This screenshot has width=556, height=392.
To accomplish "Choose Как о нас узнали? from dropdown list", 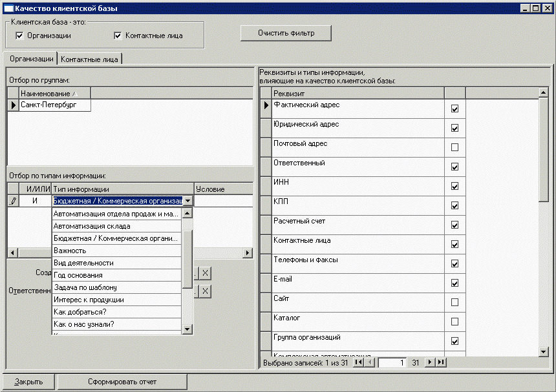I will pyautogui.click(x=116, y=324).
